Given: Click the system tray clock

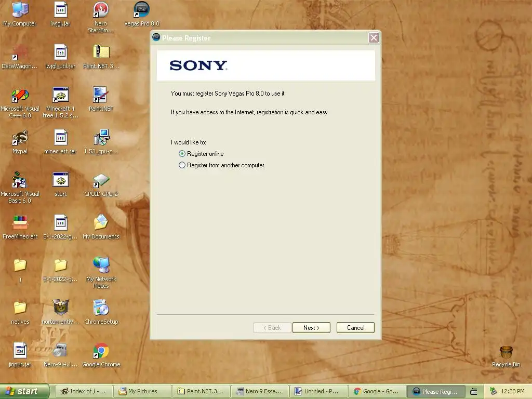Looking at the screenshot, I should [x=513, y=391].
